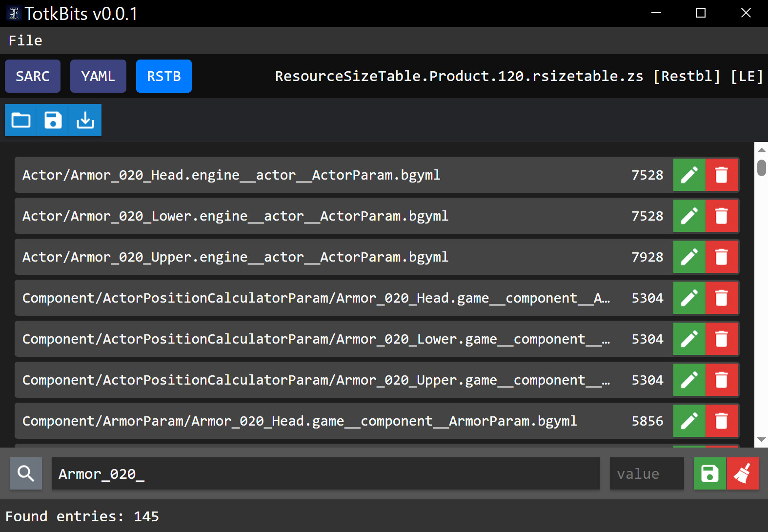
Task: Switch to the SARC tab
Action: (x=33, y=76)
